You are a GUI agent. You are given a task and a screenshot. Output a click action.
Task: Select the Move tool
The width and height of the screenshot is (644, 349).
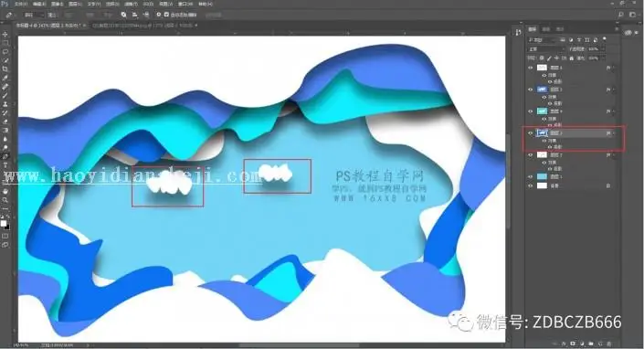[x=5, y=35]
